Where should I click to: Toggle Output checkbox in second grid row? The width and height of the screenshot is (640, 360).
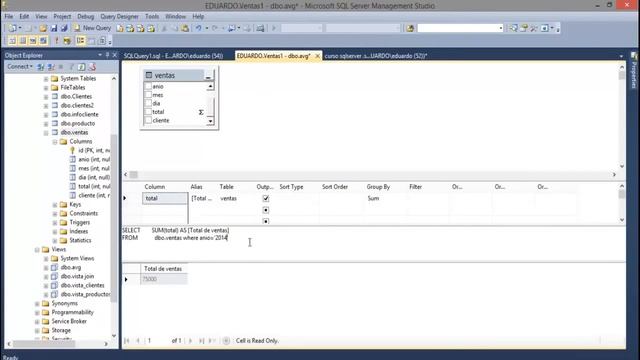tap(266, 210)
